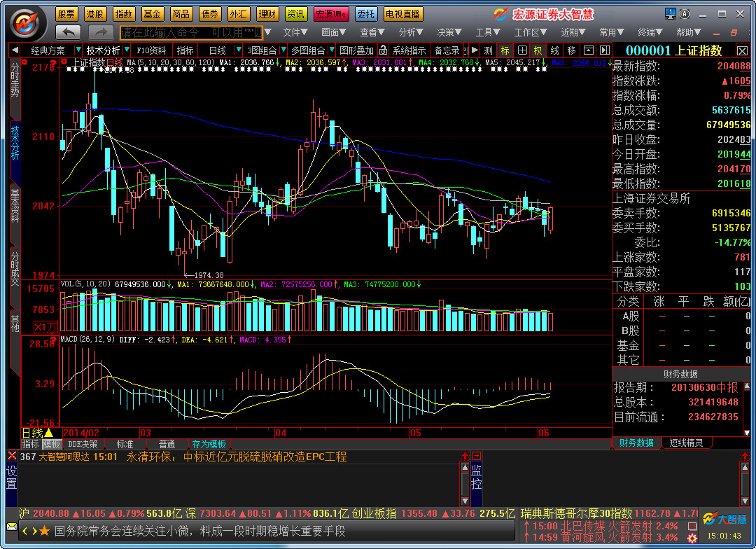The width and height of the screenshot is (756, 549).
Task: Click the star favorite icon in news ticker
Action: pos(45,531)
